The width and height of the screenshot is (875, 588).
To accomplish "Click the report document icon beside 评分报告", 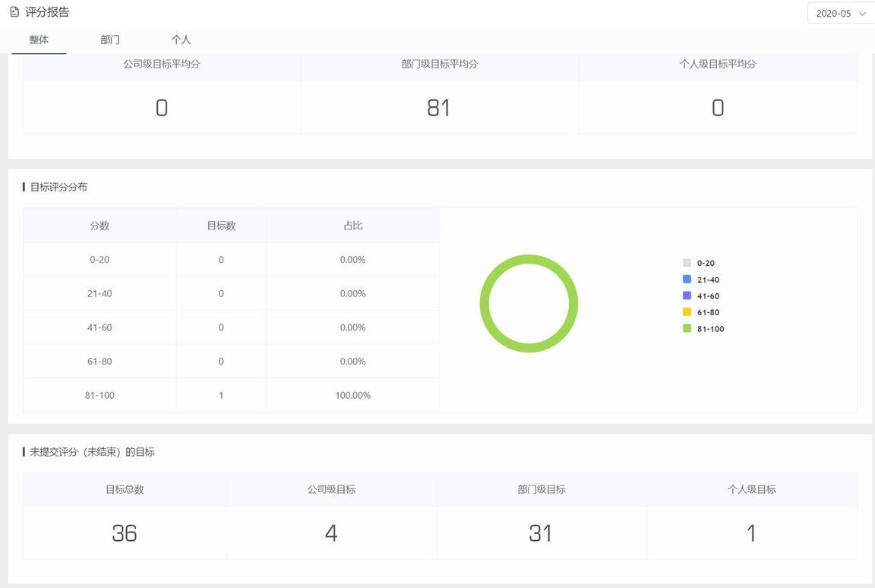I will pos(14,11).
